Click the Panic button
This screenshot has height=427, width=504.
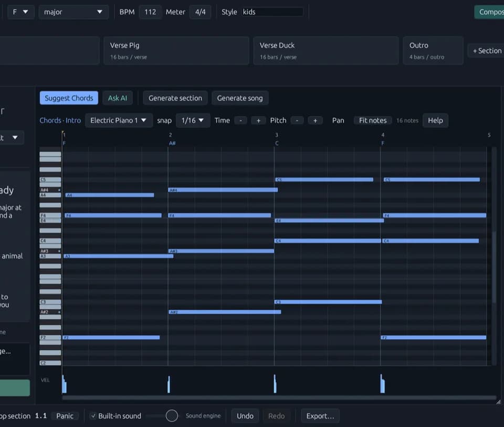(x=65, y=416)
